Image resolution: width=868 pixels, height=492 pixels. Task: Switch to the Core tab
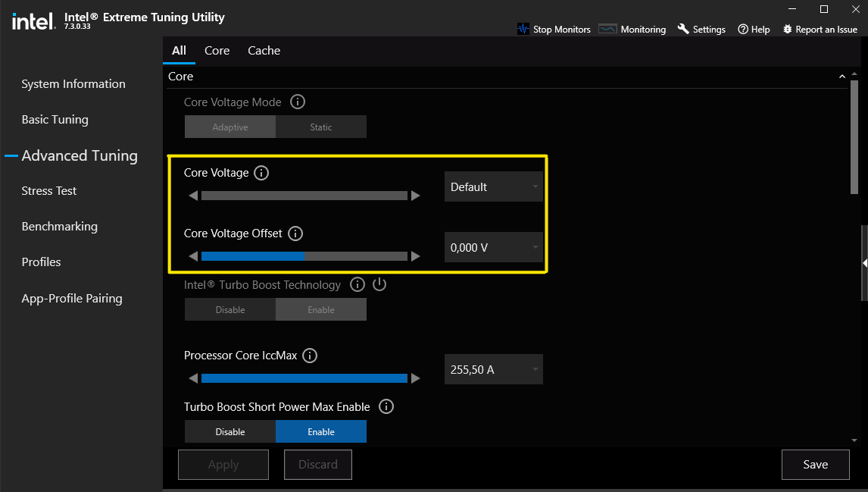pyautogui.click(x=217, y=51)
